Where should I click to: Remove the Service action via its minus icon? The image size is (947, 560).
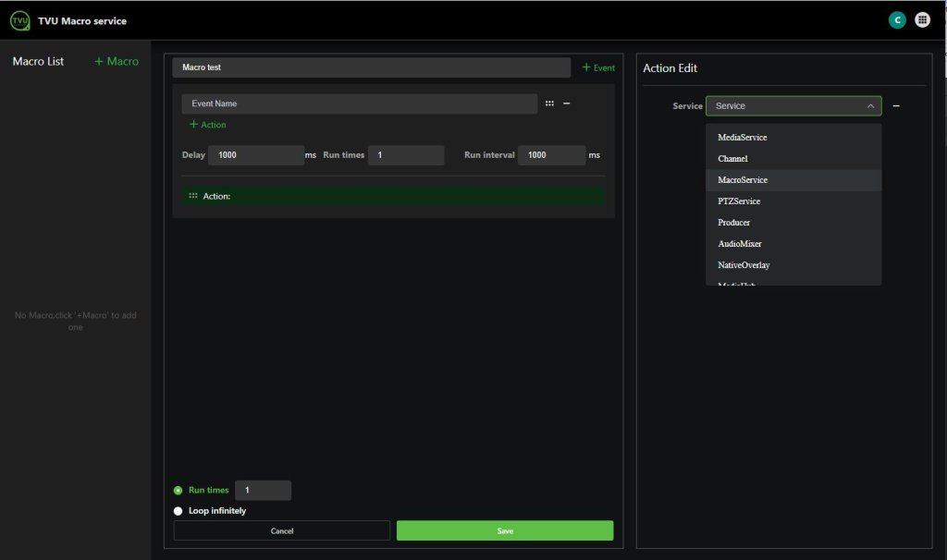coord(895,105)
